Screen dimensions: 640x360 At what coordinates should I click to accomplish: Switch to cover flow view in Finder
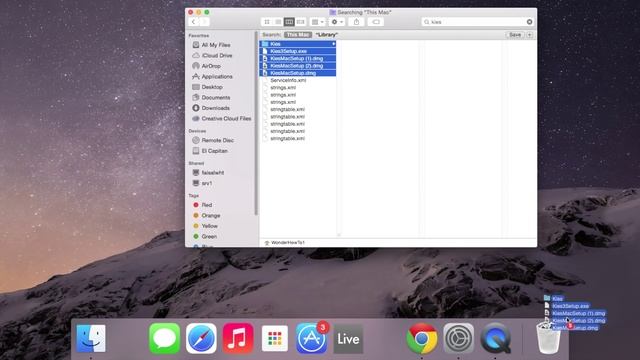[x=301, y=22]
